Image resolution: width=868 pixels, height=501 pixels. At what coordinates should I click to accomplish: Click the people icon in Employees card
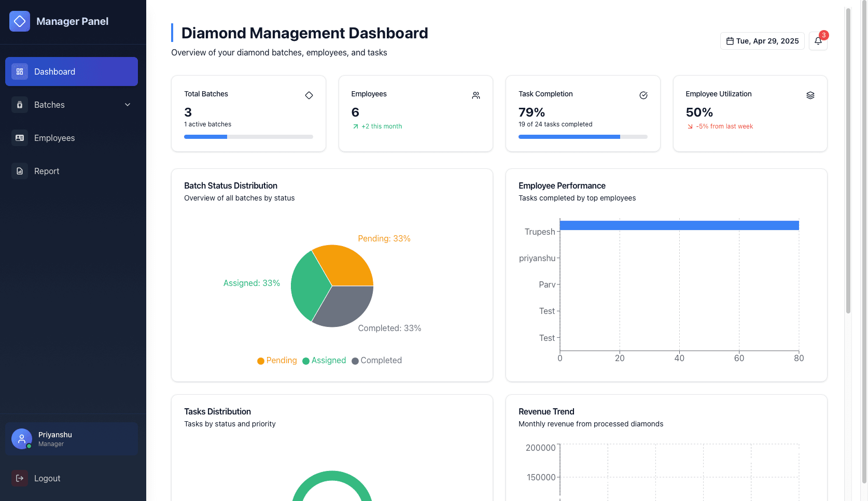click(476, 95)
